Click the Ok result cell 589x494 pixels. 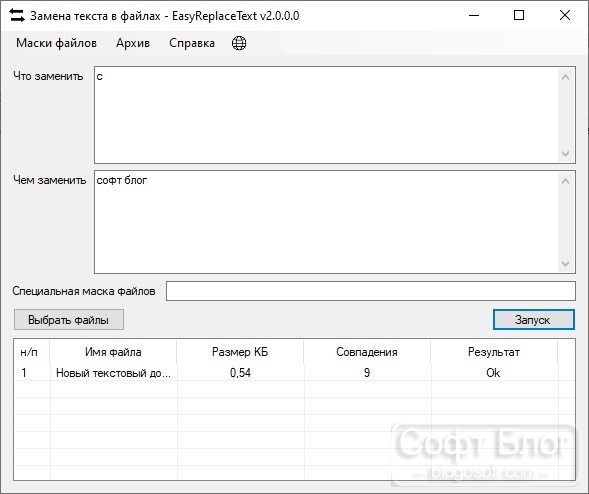tap(493, 373)
